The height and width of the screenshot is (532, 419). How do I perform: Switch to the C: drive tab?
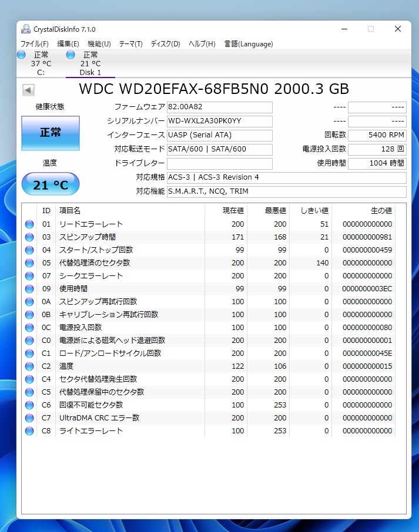[x=41, y=63]
